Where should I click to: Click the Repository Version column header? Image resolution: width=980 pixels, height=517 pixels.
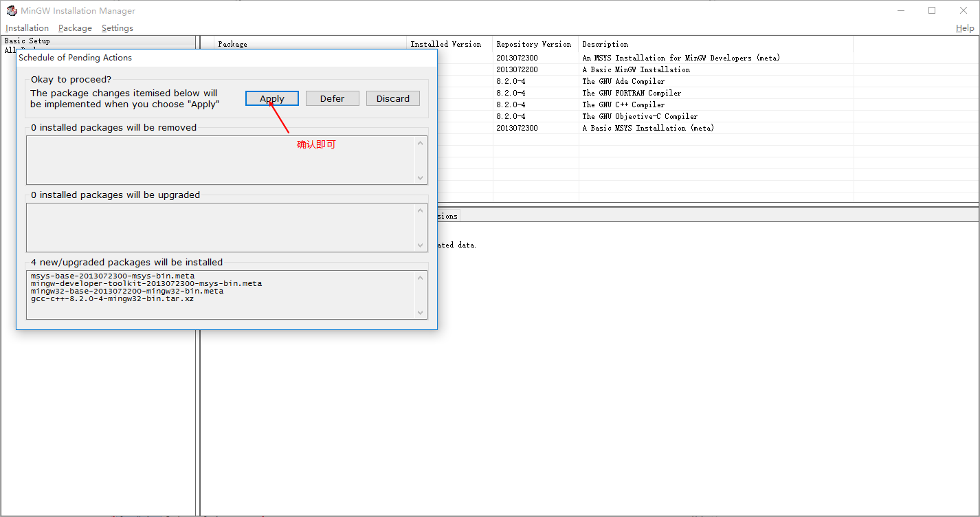tap(535, 44)
